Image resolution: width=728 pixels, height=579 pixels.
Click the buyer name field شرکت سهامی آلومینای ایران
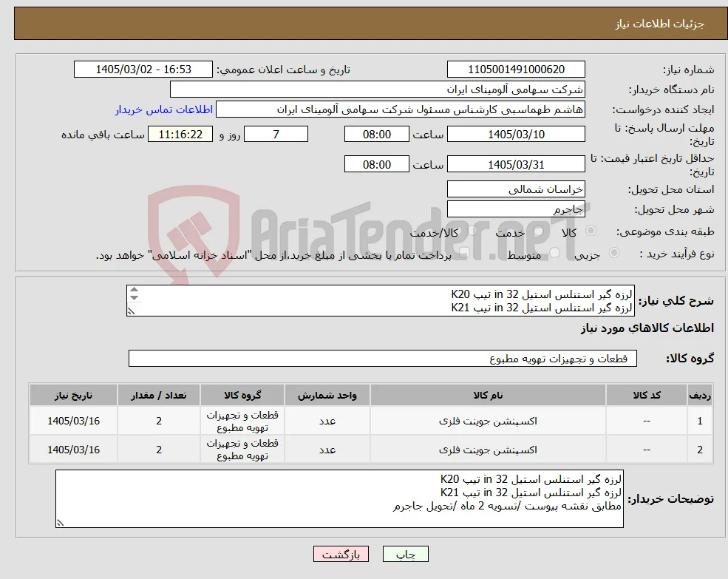coord(378,89)
